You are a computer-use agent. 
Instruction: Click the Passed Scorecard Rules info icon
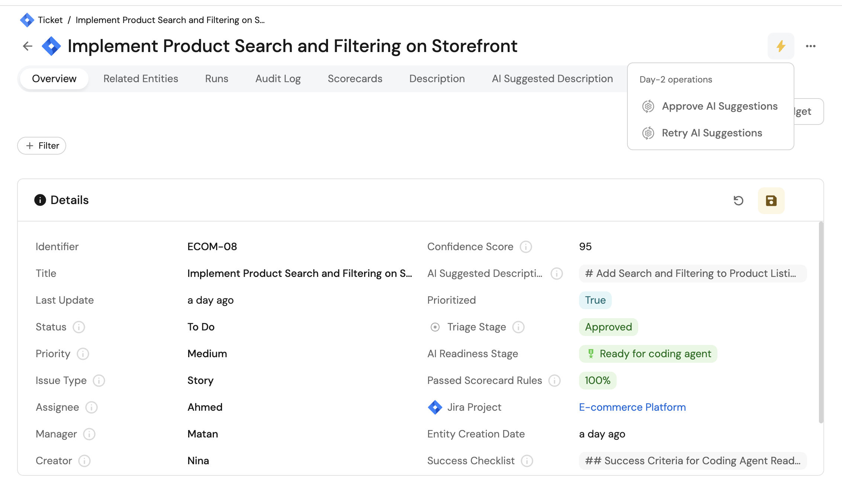[x=554, y=381]
